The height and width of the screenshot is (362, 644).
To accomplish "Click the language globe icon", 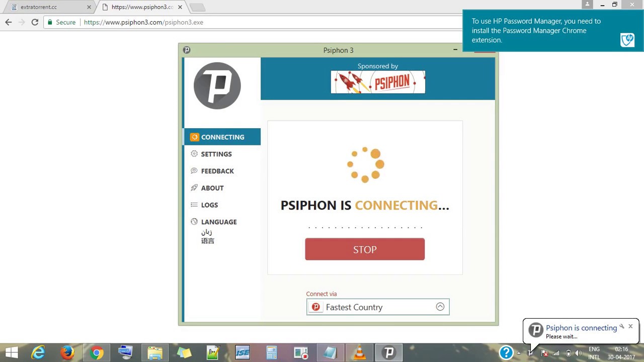I will [194, 222].
